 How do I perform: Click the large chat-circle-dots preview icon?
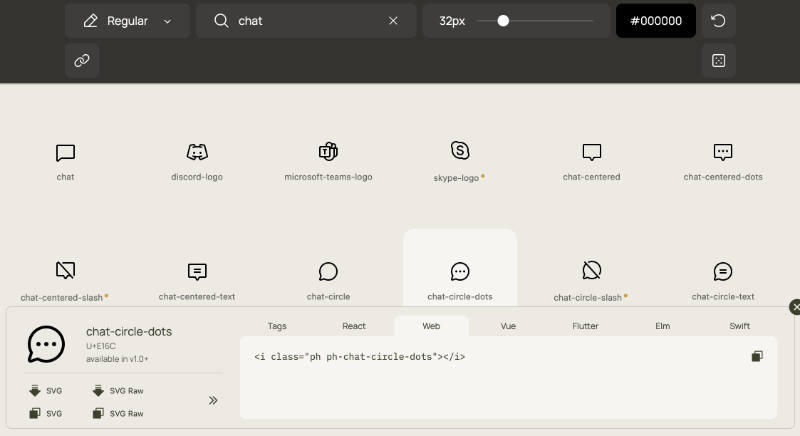(x=46, y=344)
